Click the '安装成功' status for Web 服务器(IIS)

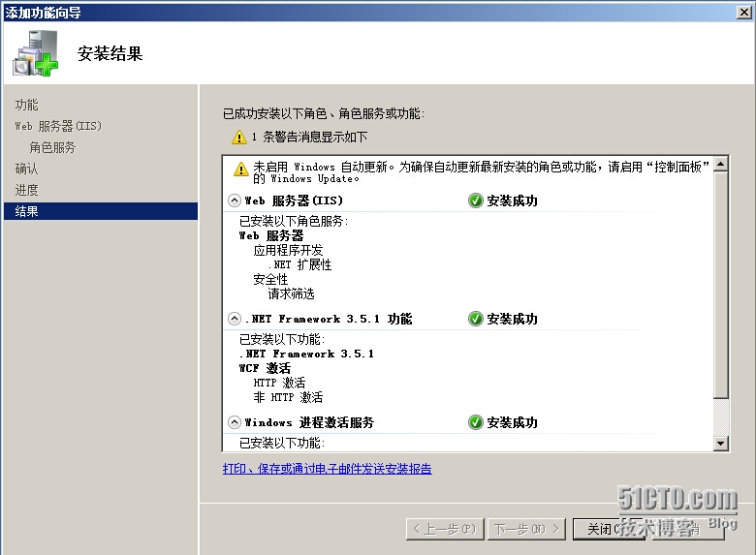click(512, 200)
